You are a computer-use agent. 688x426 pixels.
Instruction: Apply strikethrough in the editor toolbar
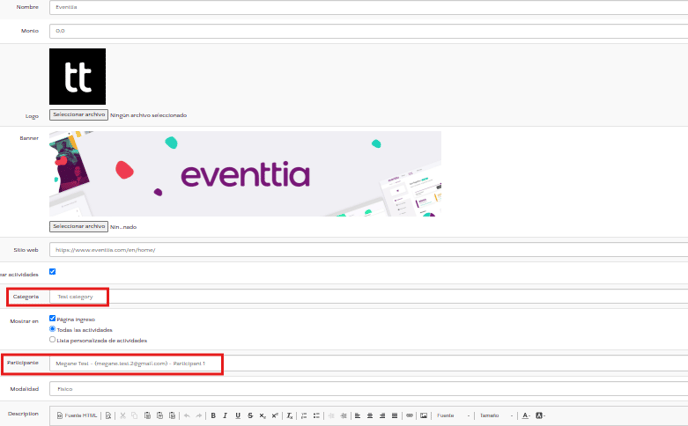pos(250,414)
